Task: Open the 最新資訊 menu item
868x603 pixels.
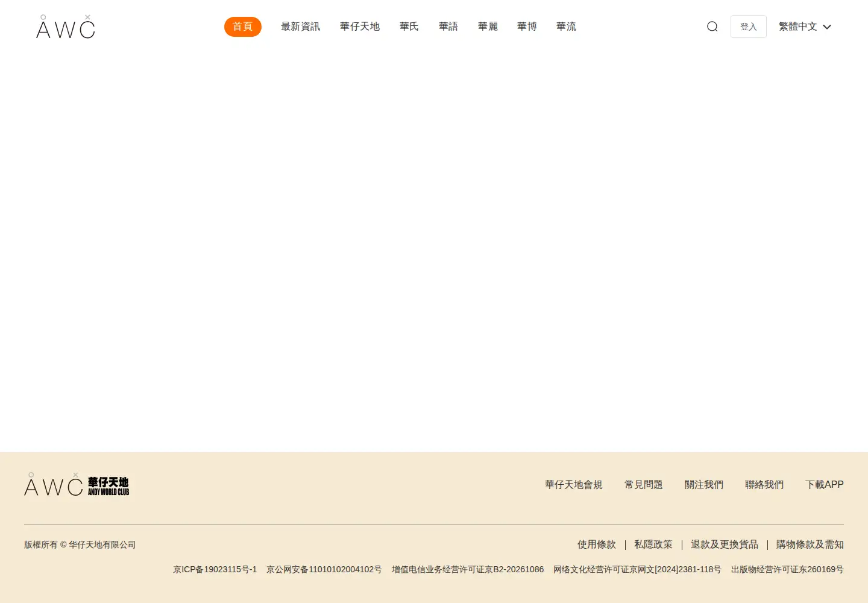Action: 300,27
